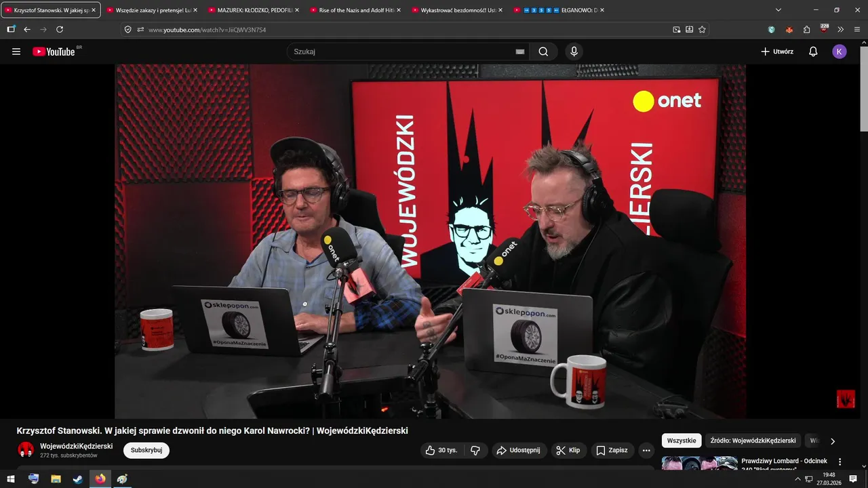Open the WojewódzkiKędzierski channel avatar
Viewport: 868px width, 488px height.
pos(26,450)
